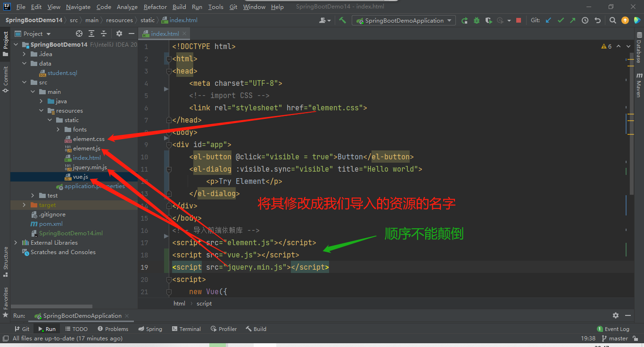
Task: Click the Build Project hammer icon
Action: pos(343,20)
